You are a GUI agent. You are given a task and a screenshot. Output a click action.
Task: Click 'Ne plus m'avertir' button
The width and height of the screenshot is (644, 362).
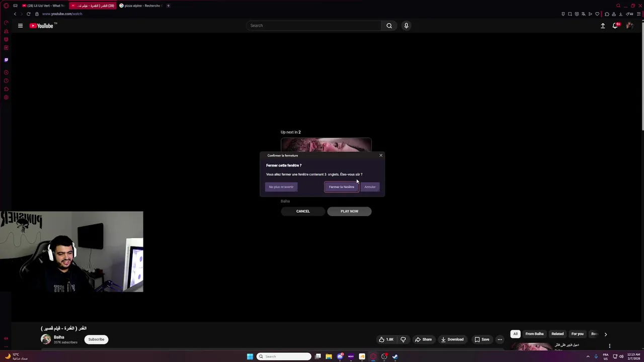tap(281, 187)
